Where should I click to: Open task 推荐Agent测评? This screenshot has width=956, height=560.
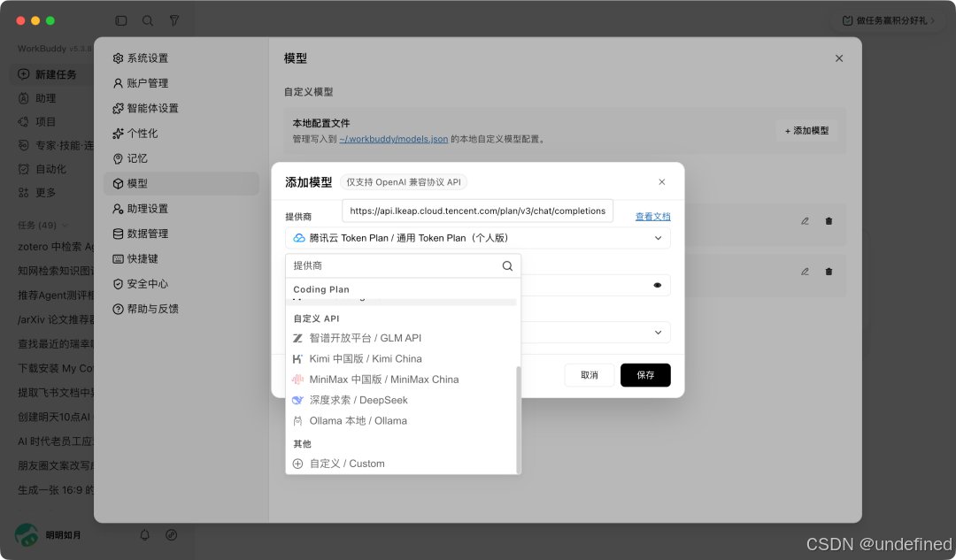(55, 295)
